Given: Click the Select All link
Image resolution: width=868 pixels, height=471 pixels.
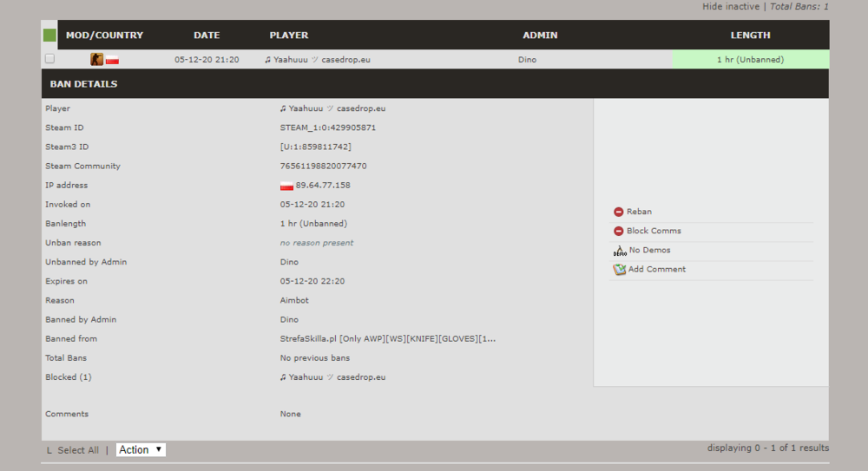Looking at the screenshot, I should (x=78, y=450).
